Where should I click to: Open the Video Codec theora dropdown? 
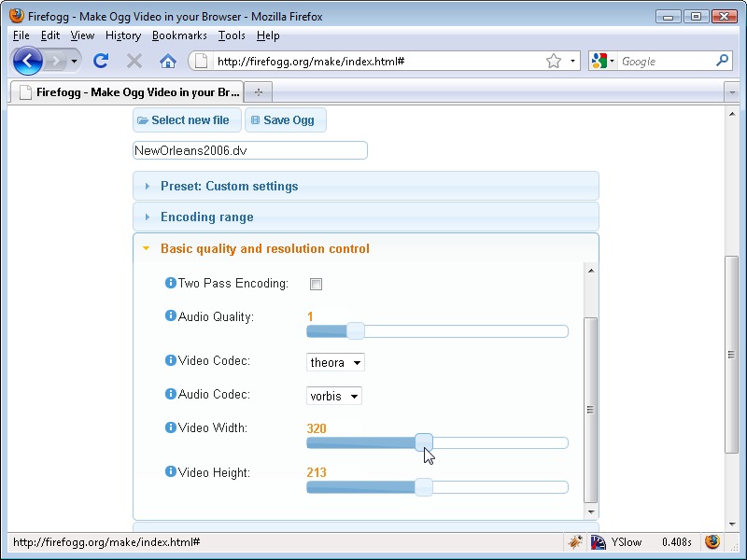click(334, 362)
